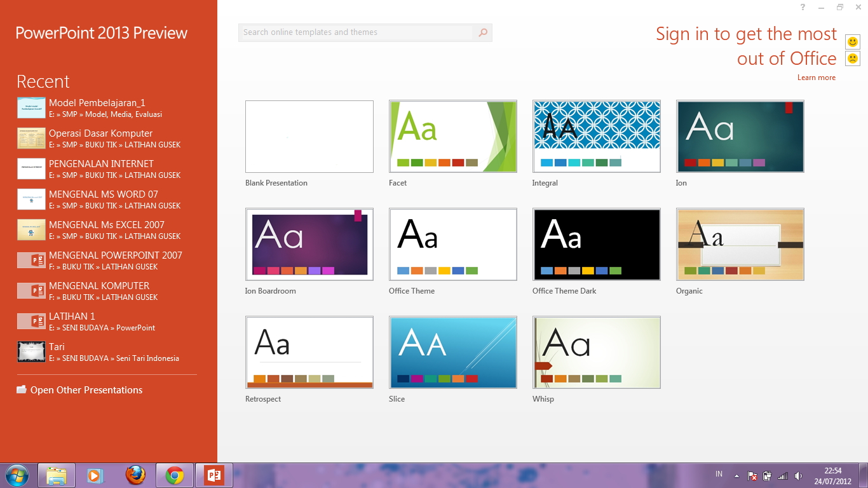868x488 pixels.
Task: Launch Google Chrome from the taskbar
Action: tap(174, 475)
